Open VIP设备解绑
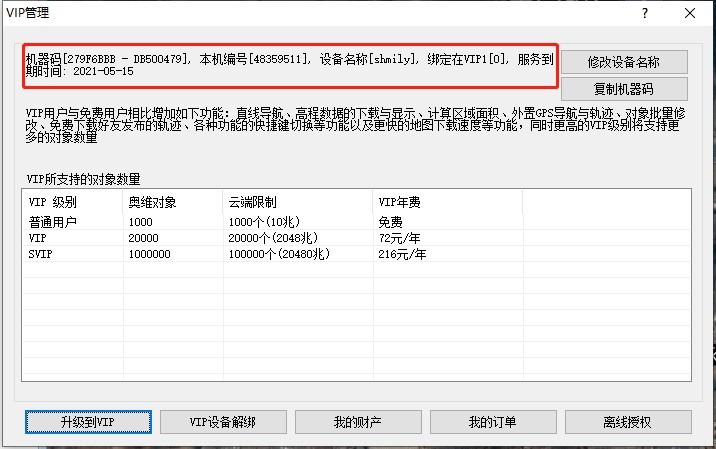716x449 pixels. pyautogui.click(x=223, y=422)
